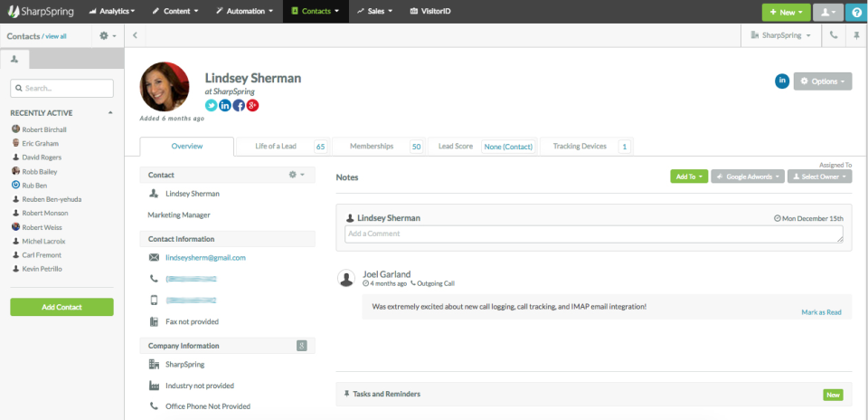Click the lindseysherm@gmail.com email link
The width and height of the screenshot is (868, 420).
pyautogui.click(x=205, y=258)
